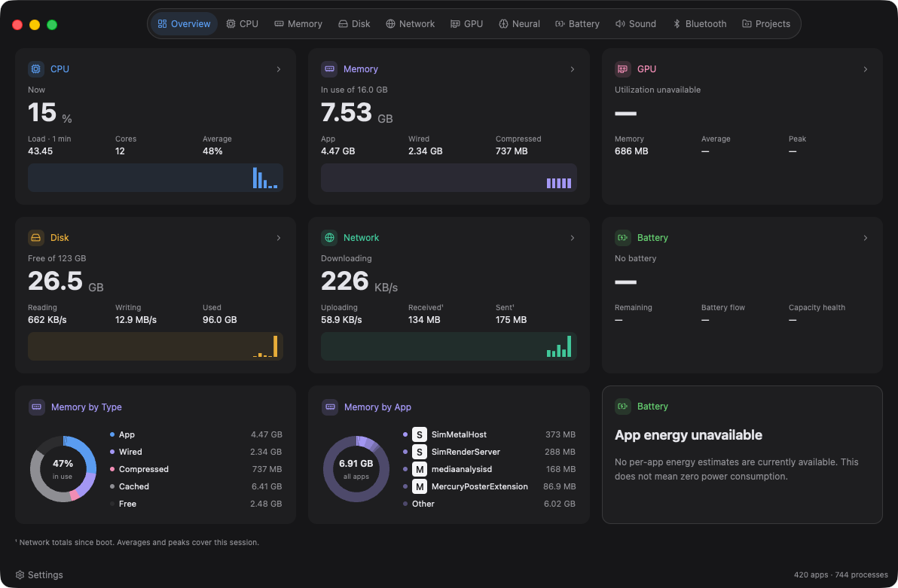Click the Uploading 58.9 KB/s value
Screen dimensions: 898x588
(x=341, y=319)
